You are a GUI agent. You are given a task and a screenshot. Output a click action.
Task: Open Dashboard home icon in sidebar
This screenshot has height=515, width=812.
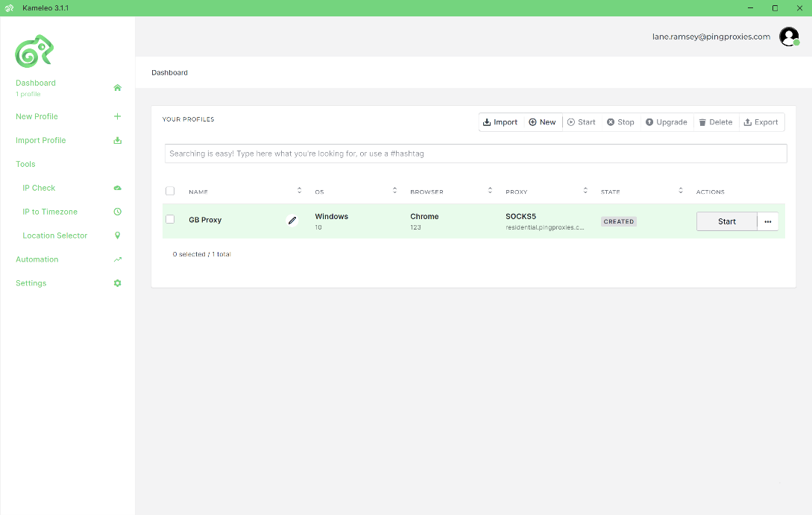(x=118, y=87)
